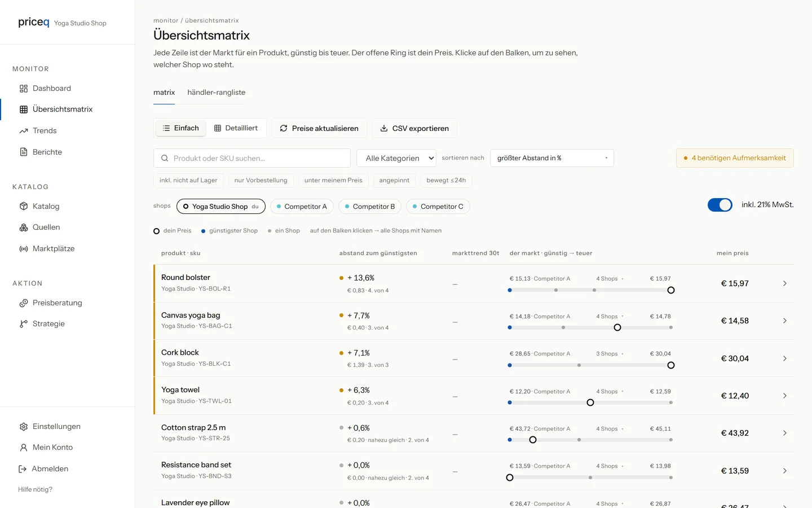812x508 pixels.
Task: Open Berichte document icon
Action: coord(24,152)
